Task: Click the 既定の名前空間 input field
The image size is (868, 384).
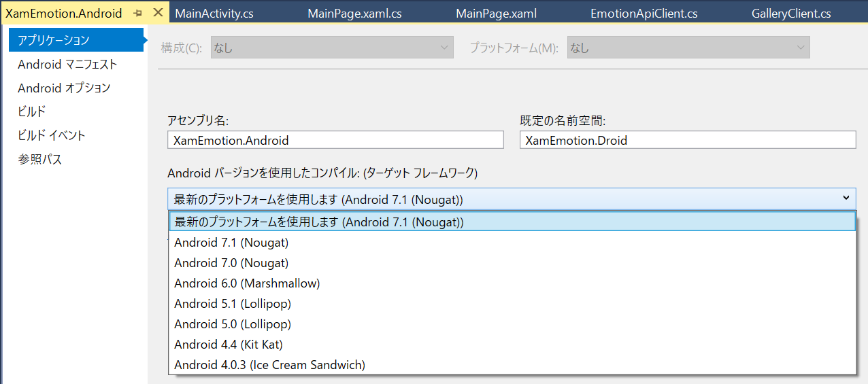Action: point(688,140)
